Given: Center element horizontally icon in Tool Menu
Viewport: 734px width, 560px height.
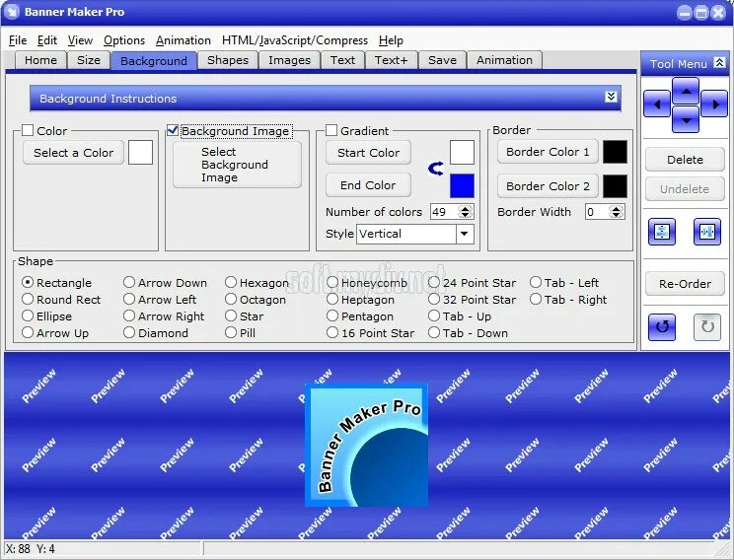Looking at the screenshot, I should tap(706, 232).
